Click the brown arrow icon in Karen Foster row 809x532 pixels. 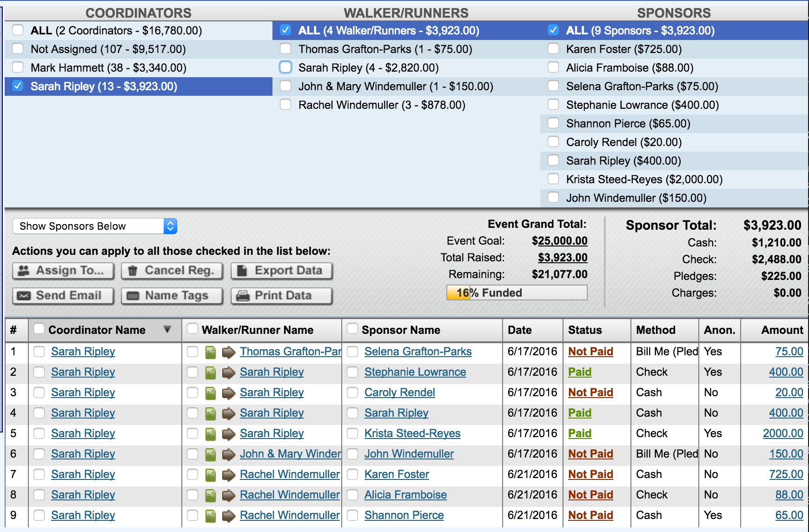click(x=228, y=475)
